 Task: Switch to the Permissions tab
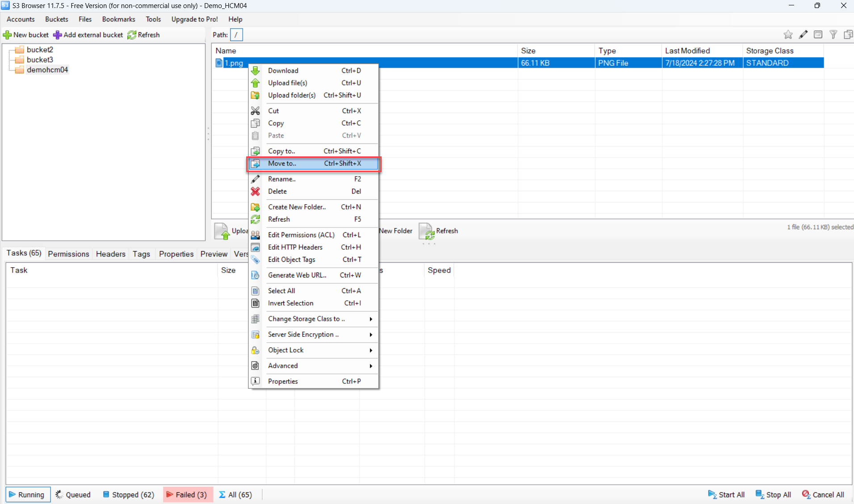[x=68, y=254]
